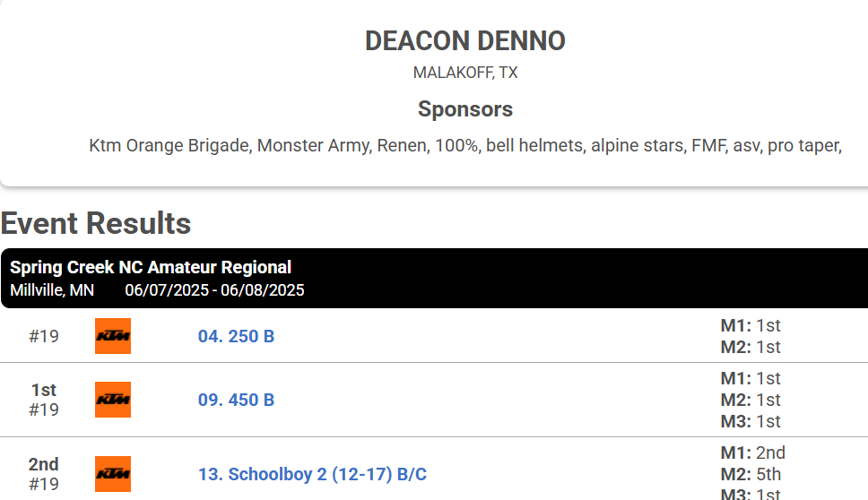
Task: Click the KTM logo beside 09. 450 B
Action: [x=113, y=400]
